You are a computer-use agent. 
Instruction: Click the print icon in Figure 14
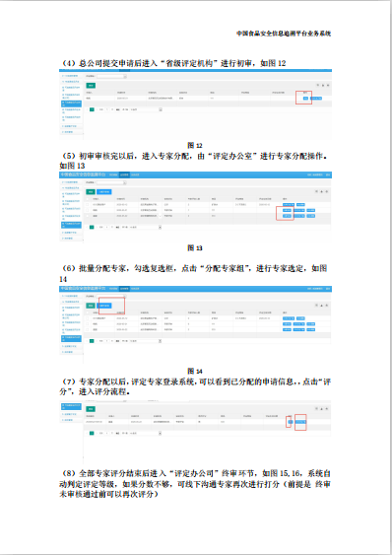(x=327, y=306)
